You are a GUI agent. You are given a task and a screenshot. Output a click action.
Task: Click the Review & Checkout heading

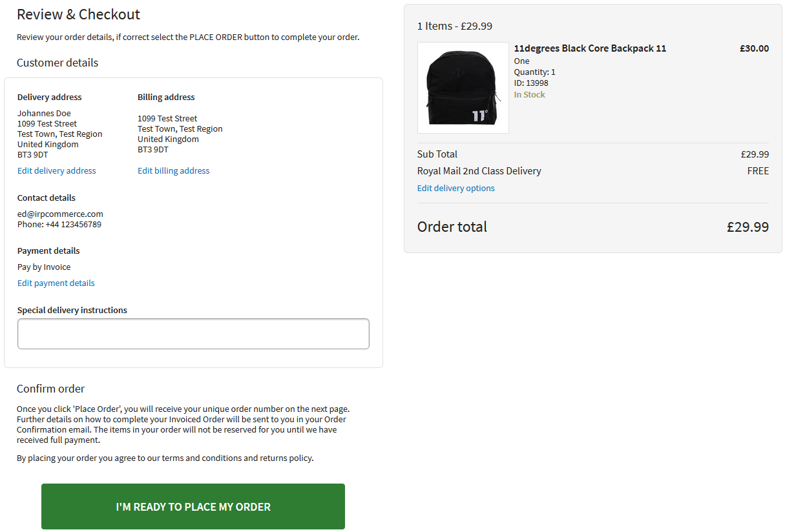coord(78,14)
